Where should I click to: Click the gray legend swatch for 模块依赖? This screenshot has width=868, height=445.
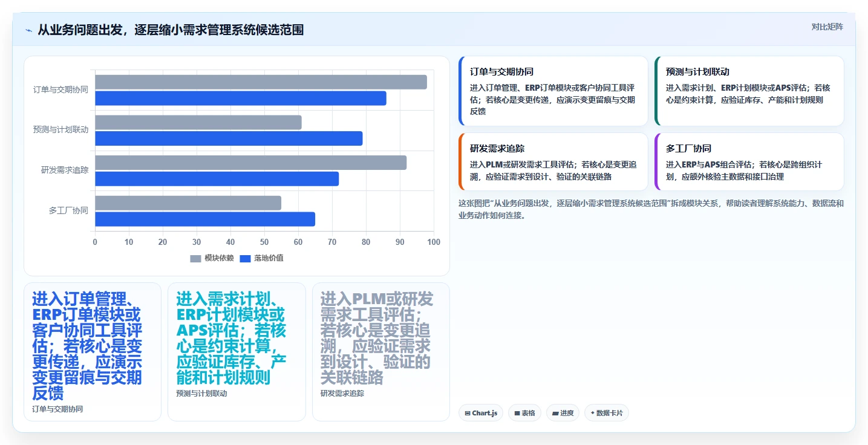pyautogui.click(x=195, y=259)
